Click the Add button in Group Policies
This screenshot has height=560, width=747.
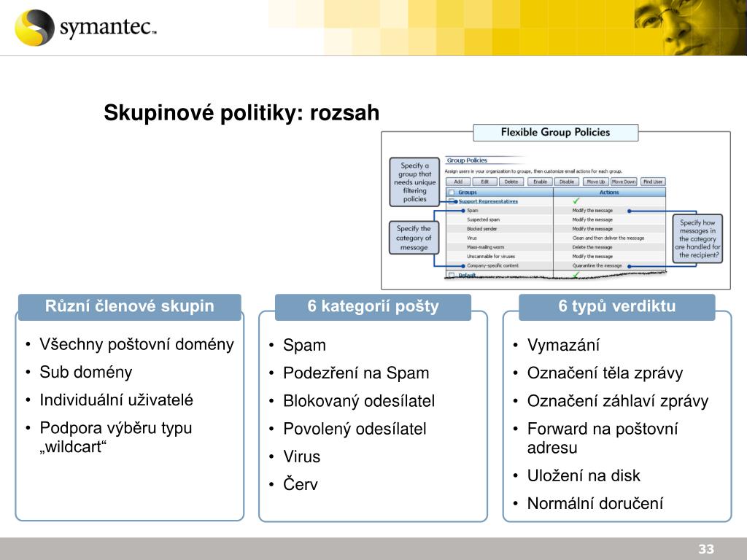click(458, 182)
